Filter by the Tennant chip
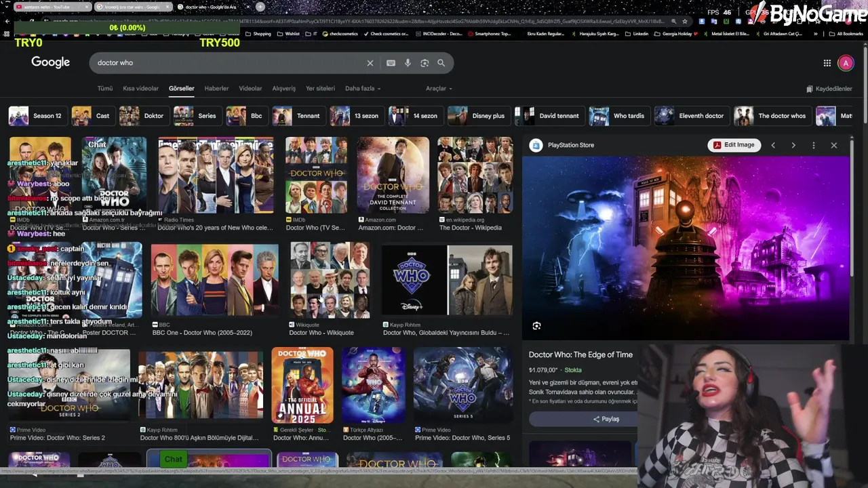868x488 pixels. (298, 116)
